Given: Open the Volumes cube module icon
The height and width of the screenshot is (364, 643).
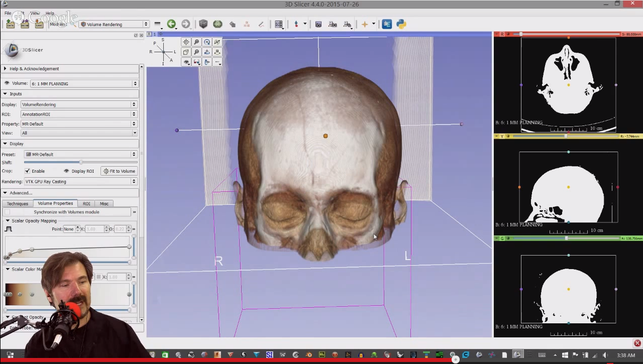Looking at the screenshot, I should pos(203,24).
